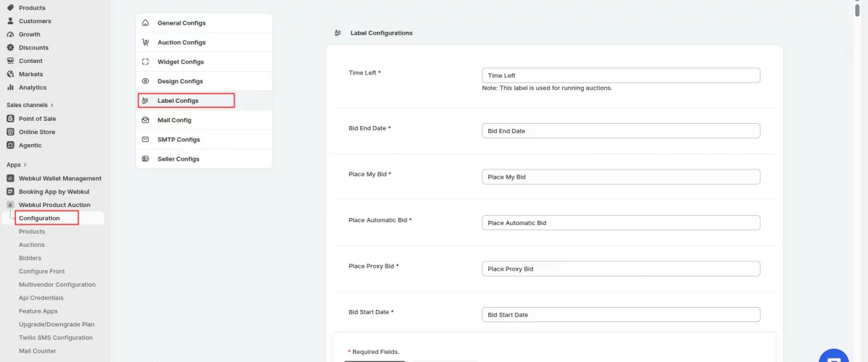The image size is (868, 362).
Task: Open the Multivendor Configuration link
Action: [57, 285]
